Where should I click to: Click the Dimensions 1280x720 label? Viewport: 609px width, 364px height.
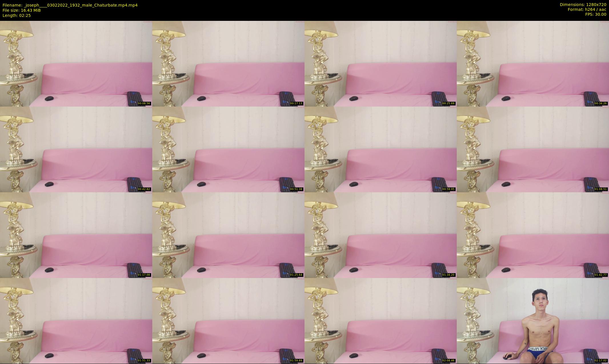point(583,5)
